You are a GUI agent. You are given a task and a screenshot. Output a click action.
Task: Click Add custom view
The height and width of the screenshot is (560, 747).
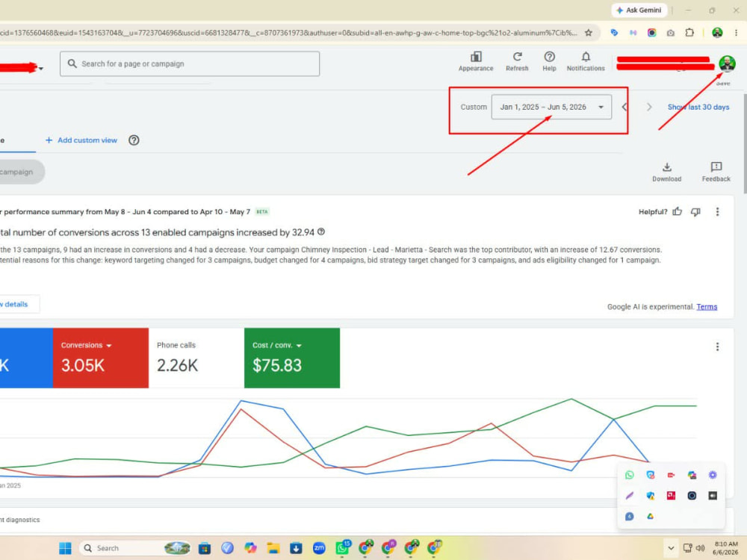pos(81,140)
